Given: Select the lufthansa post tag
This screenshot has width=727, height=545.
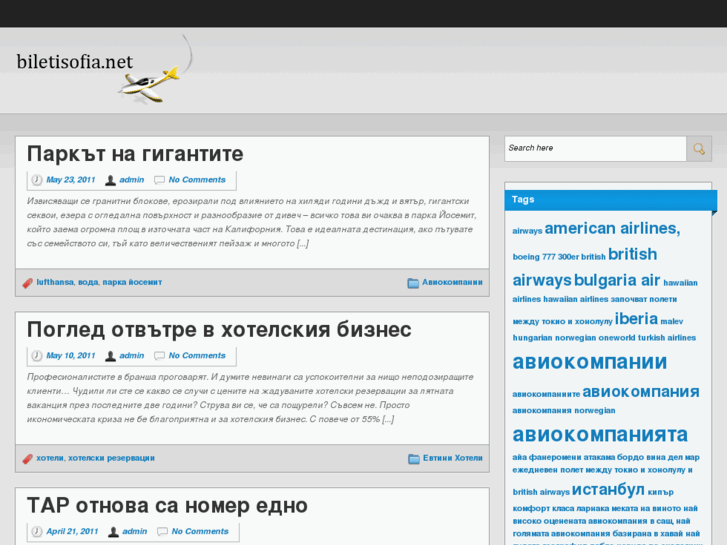Looking at the screenshot, I should point(55,282).
